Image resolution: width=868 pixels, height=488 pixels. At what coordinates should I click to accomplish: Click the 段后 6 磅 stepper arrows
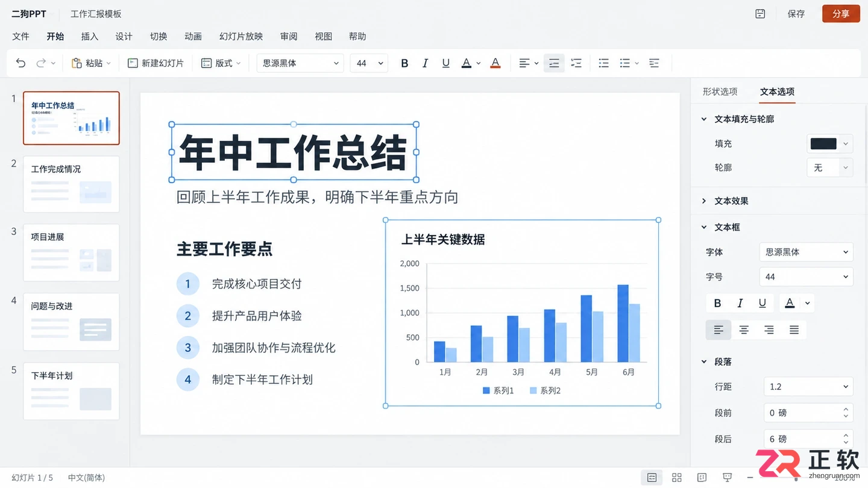coord(846,439)
